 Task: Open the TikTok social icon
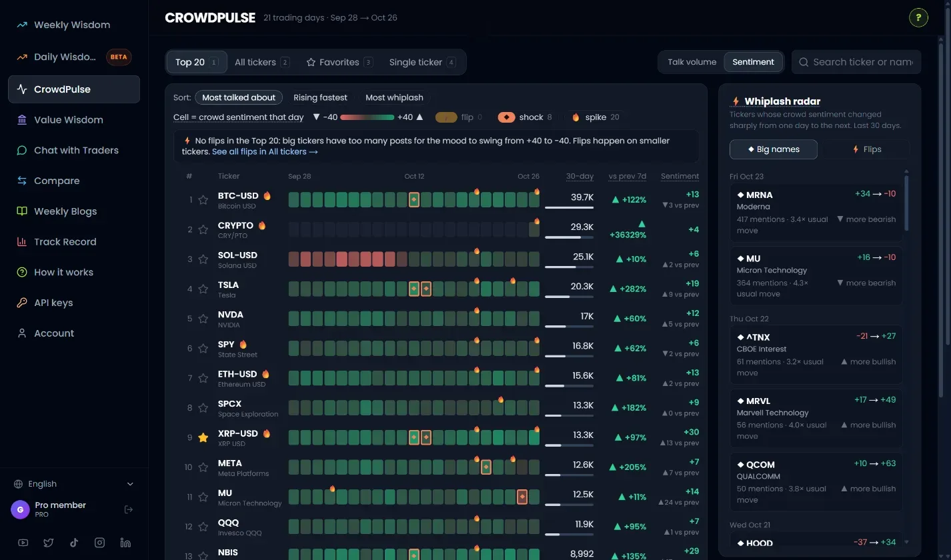pos(74,543)
